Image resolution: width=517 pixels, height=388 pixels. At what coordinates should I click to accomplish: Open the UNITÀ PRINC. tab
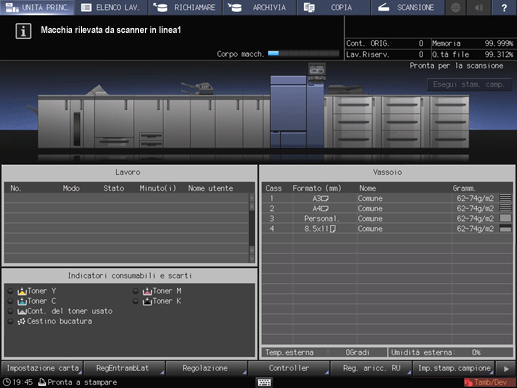[37, 7]
